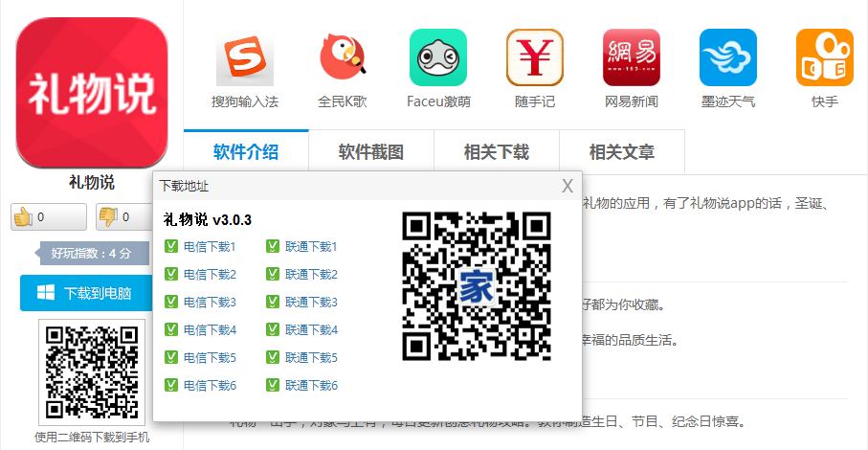Click the 下载地址 popup title
The height and width of the screenshot is (450, 868).
184,186
